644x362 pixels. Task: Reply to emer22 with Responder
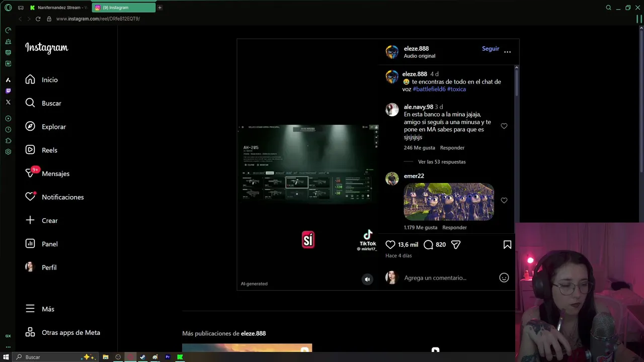pos(454,227)
